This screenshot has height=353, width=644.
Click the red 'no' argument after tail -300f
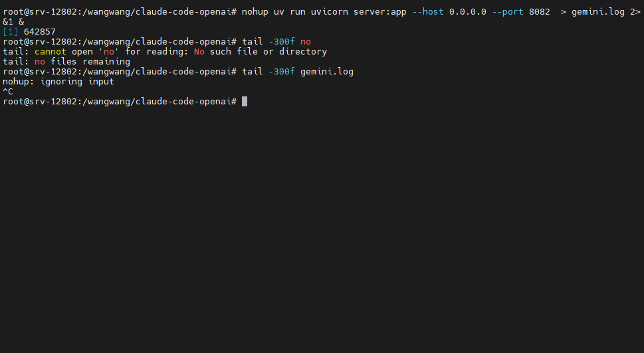tap(306, 42)
